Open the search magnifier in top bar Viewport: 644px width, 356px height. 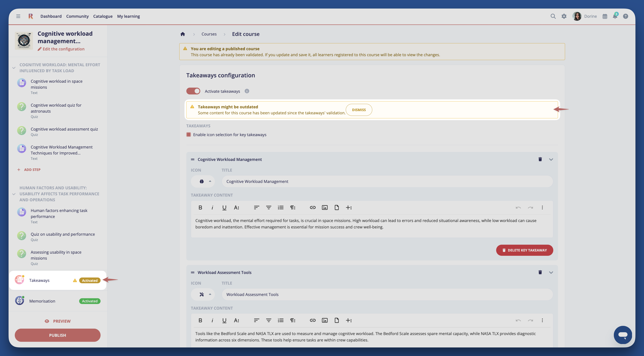(x=553, y=16)
